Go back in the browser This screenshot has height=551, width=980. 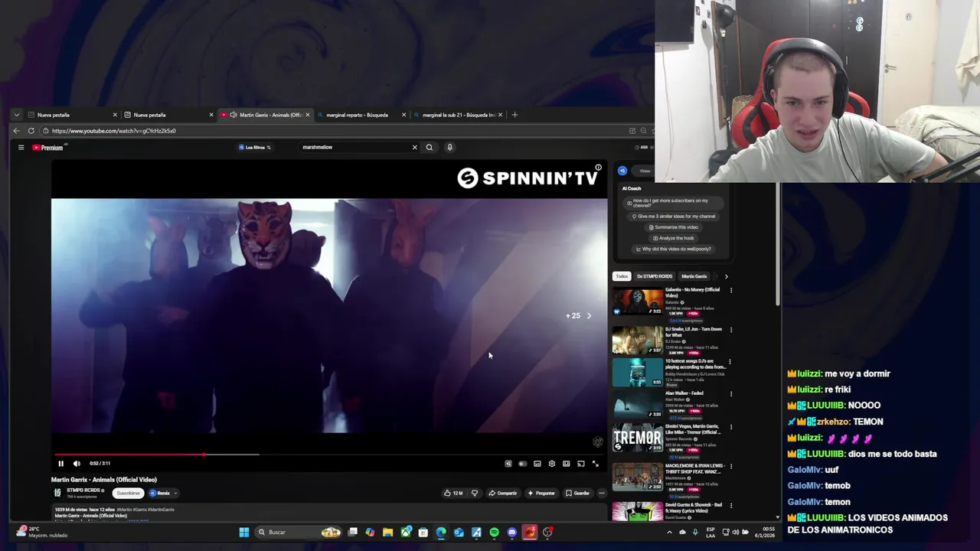[16, 131]
